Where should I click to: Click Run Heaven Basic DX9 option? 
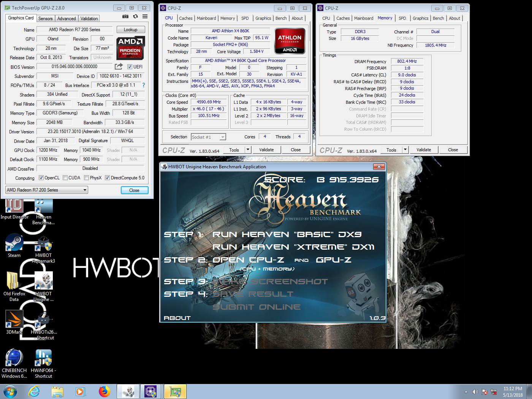pyautogui.click(x=287, y=234)
